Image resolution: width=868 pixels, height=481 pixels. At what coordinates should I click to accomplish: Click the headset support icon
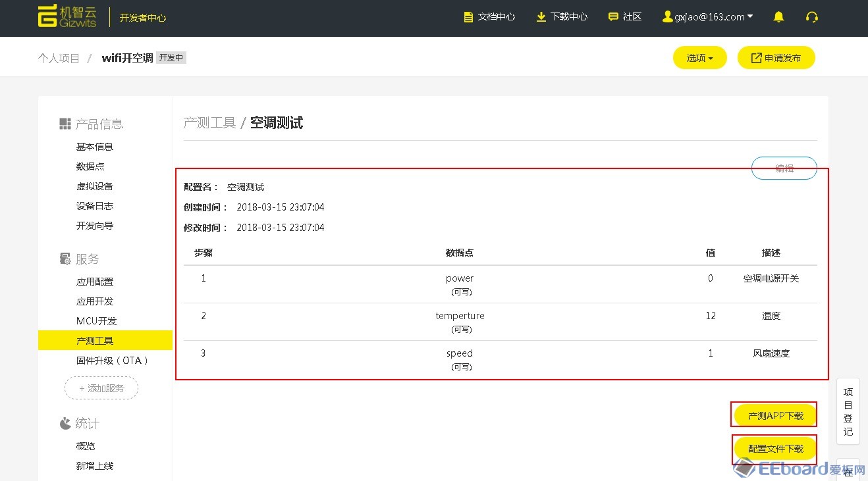point(812,17)
